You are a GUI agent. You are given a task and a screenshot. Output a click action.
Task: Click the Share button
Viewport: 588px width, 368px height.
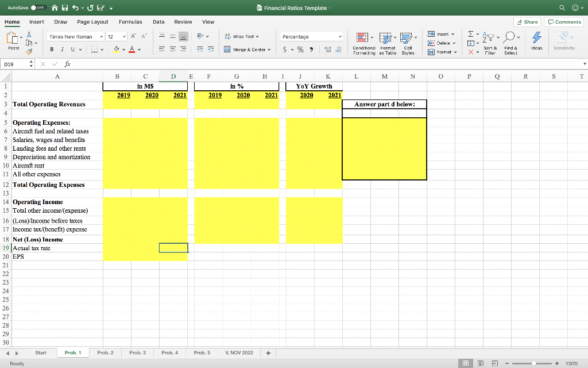(527, 22)
